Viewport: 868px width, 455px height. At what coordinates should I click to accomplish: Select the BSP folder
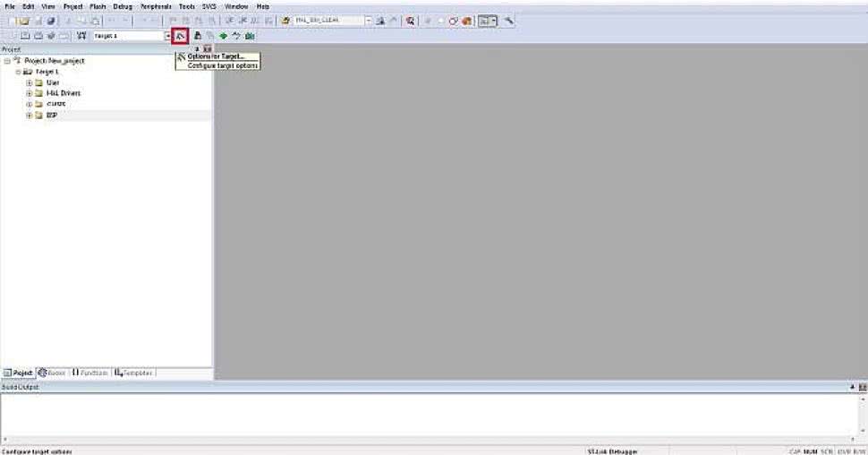[x=51, y=116]
